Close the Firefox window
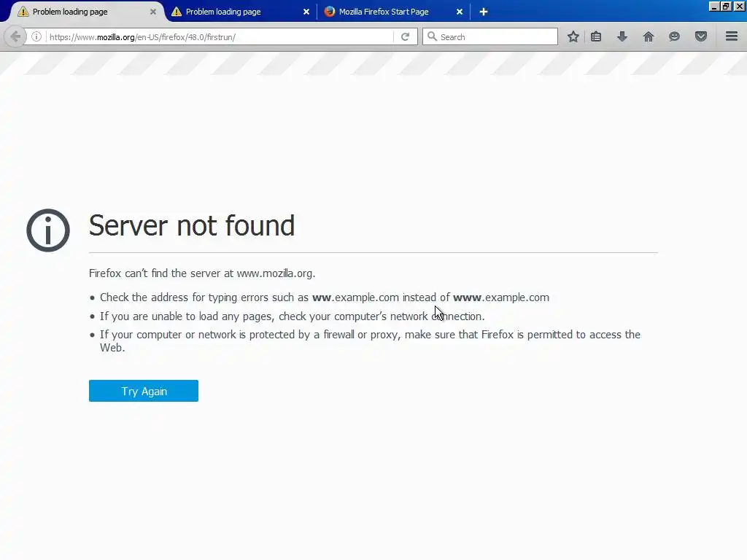This screenshot has height=560, width=747. tap(739, 7)
